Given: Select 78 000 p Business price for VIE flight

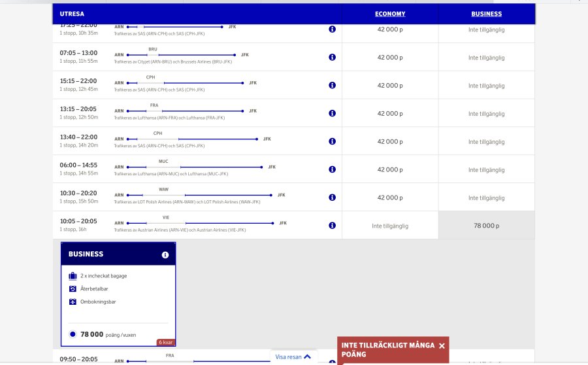Looking at the screenshot, I should click(487, 226).
